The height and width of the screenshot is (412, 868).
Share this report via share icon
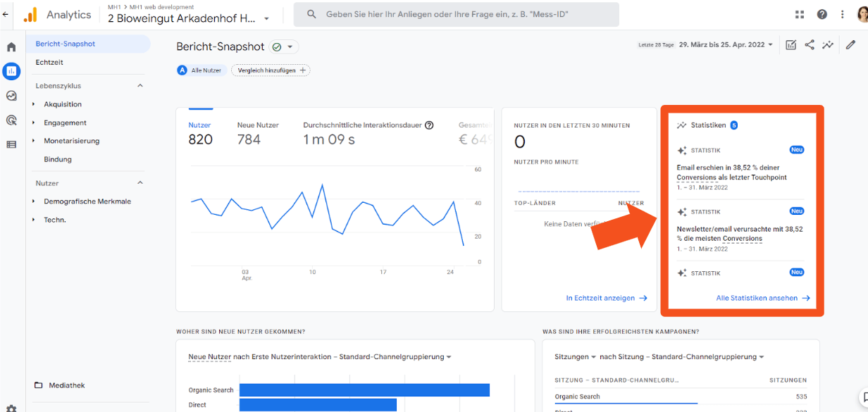click(810, 45)
